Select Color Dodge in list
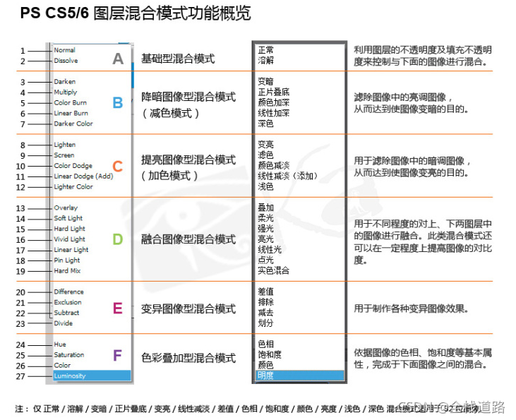516x420 pixels. click(x=73, y=166)
